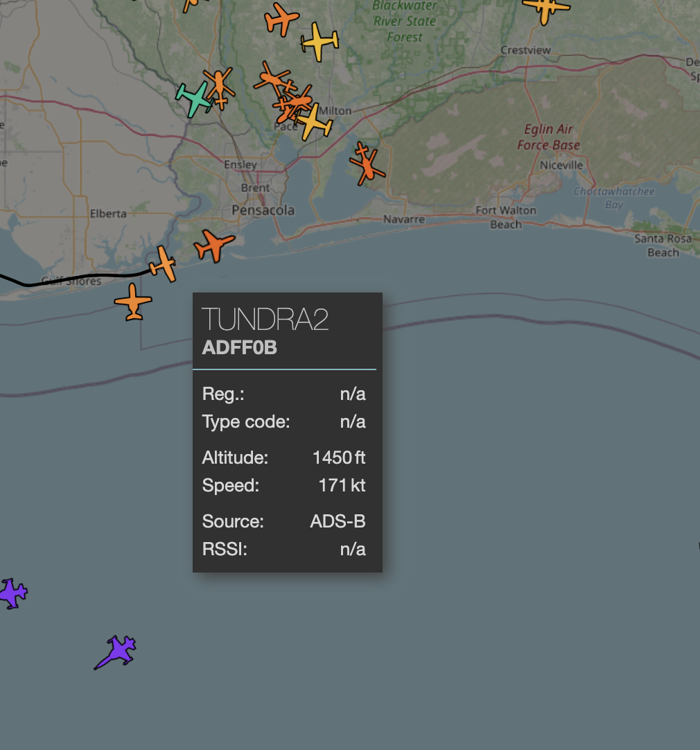Click the Pensacola city label on map
700x750 pixels.
(x=263, y=210)
